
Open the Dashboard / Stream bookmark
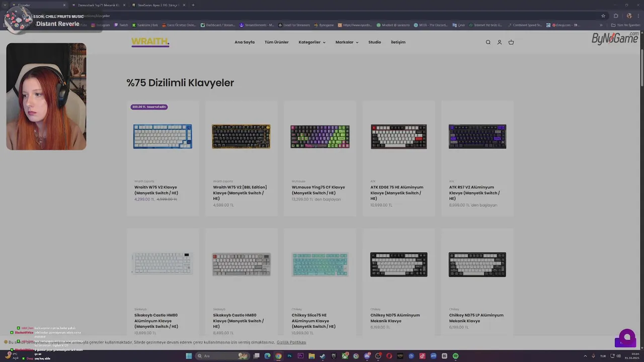(x=217, y=25)
